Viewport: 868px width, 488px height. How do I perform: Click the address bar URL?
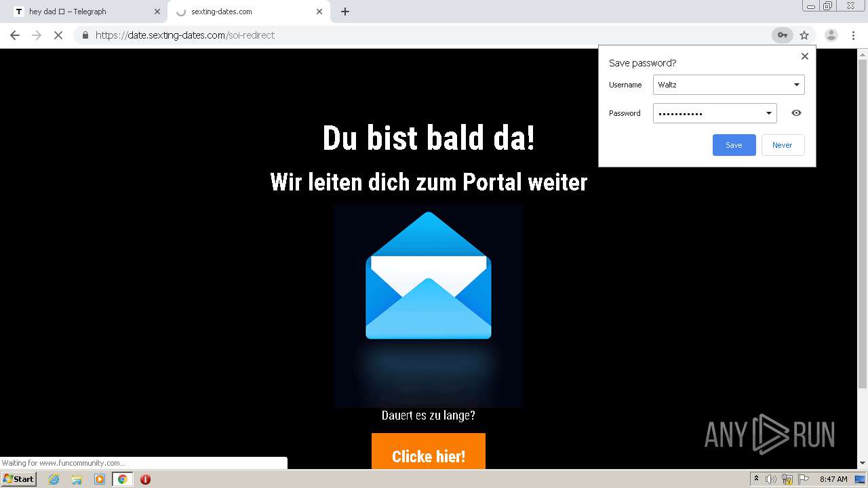(184, 35)
